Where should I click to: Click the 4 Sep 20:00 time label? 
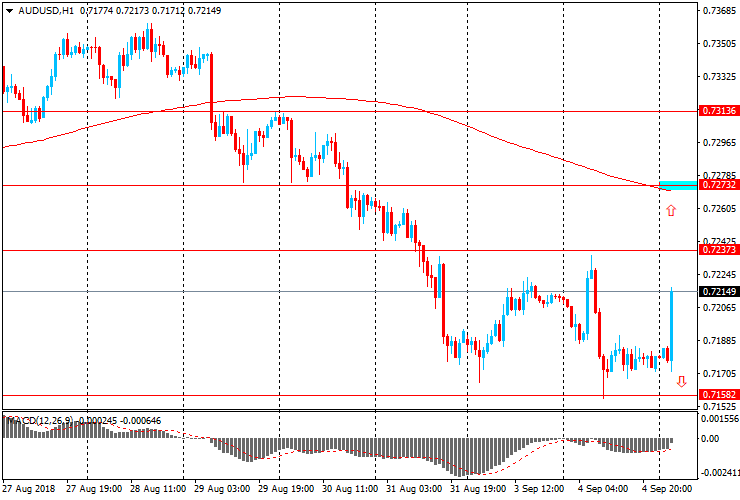[x=666, y=489]
